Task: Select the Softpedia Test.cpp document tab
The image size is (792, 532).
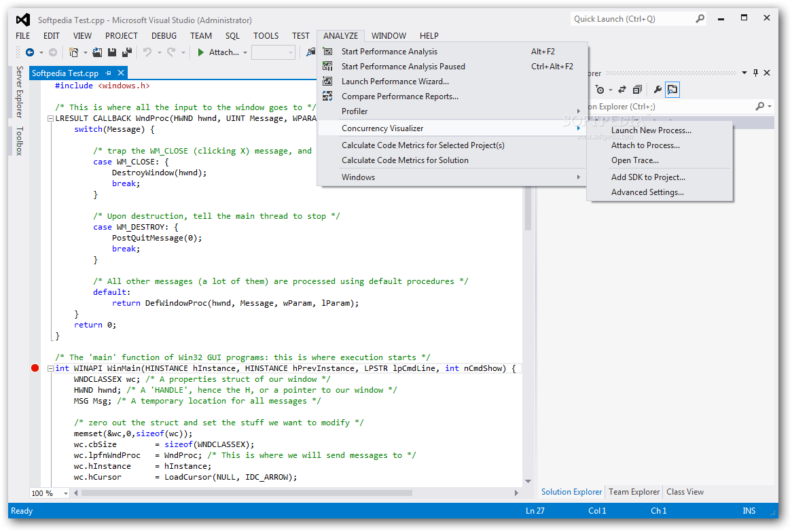Action: (x=65, y=73)
